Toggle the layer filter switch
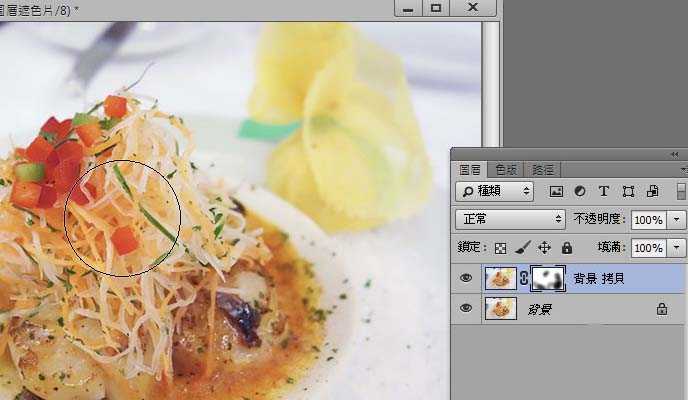 tap(681, 191)
